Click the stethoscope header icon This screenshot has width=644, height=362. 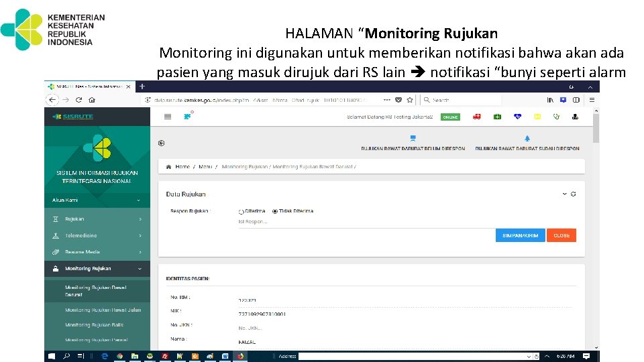pos(557,117)
